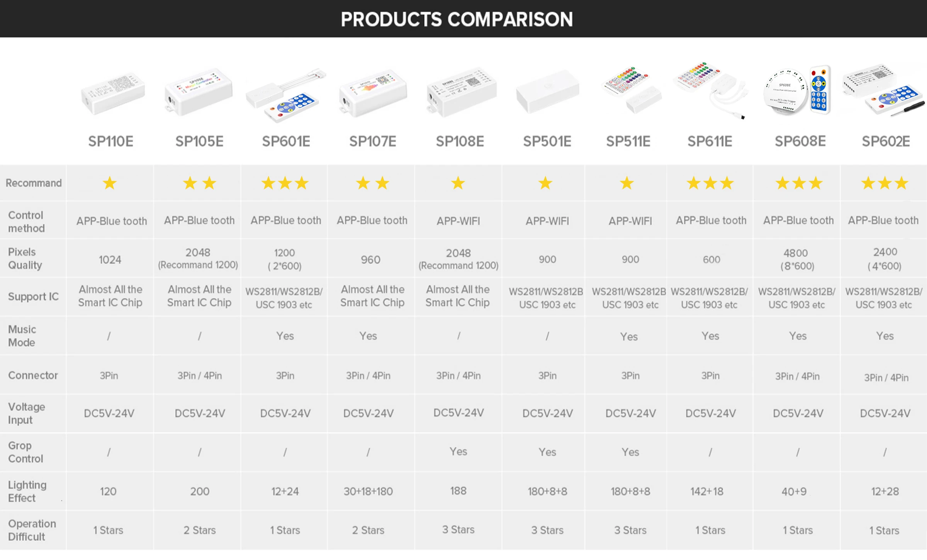Click the SP602E controller and remote image
This screenshot has height=560, width=927.
pyautogui.click(x=884, y=90)
